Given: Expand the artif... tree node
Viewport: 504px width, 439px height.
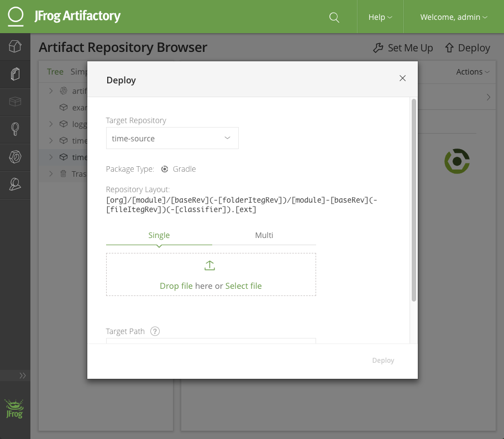Looking at the screenshot, I should click(x=51, y=91).
